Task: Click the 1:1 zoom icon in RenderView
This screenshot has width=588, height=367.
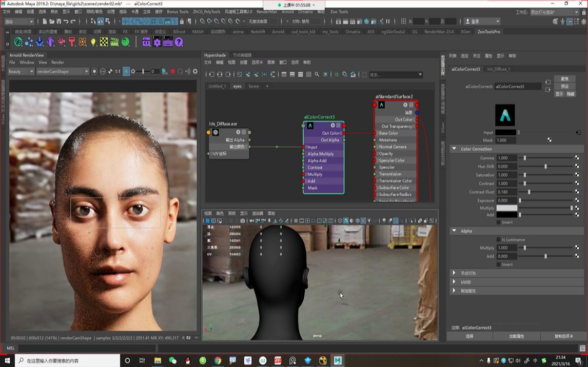Action: click(x=117, y=72)
